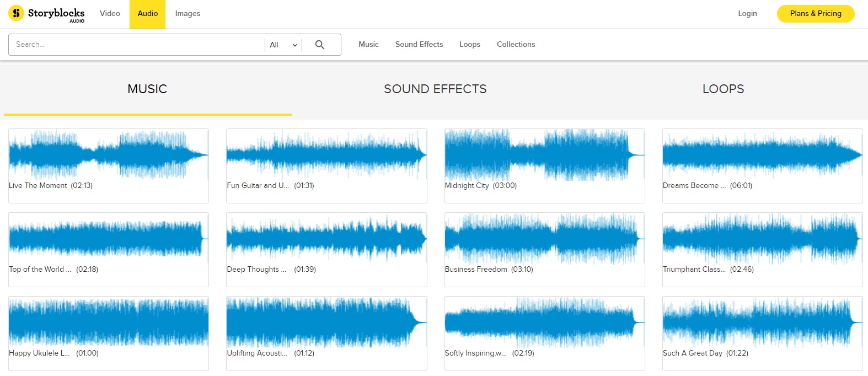Open the All category dropdown

point(283,45)
